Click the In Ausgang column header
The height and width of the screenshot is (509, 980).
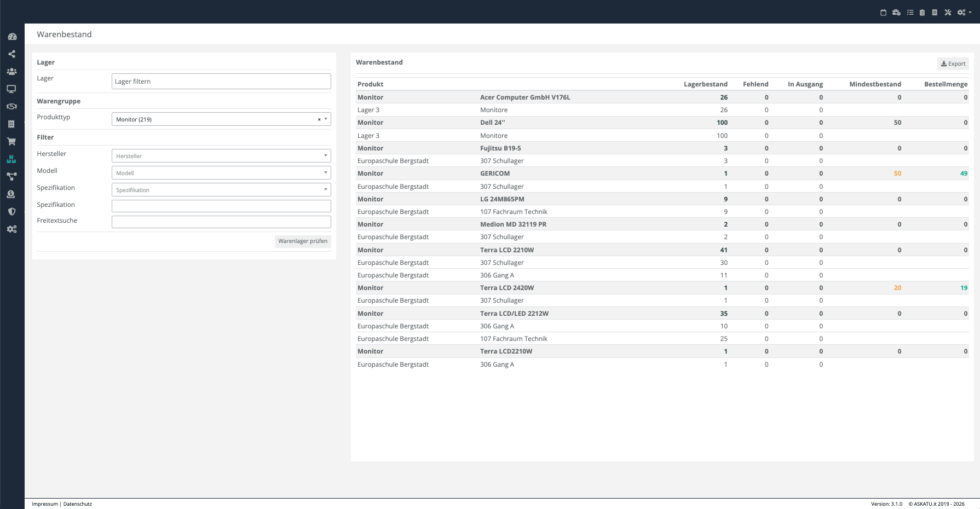tap(805, 84)
